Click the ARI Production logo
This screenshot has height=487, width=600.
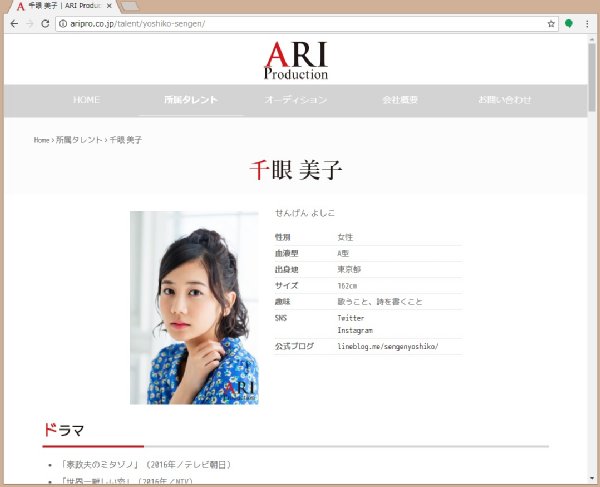(296, 60)
